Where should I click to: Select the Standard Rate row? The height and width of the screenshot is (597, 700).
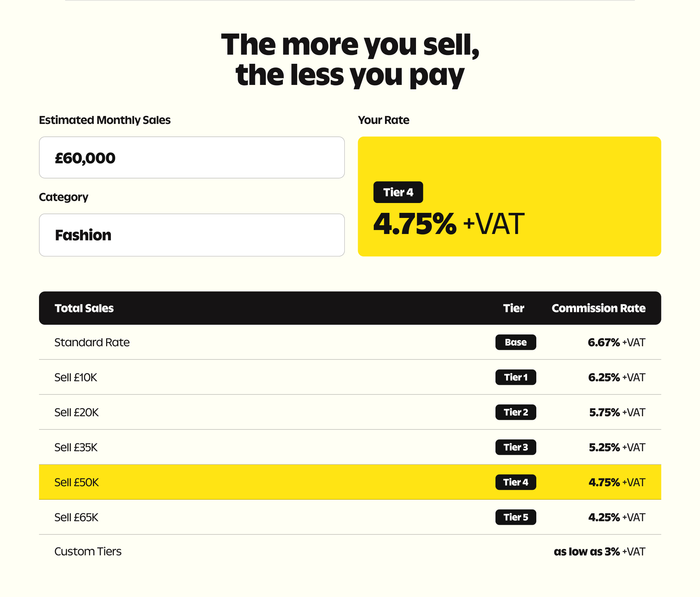pyautogui.click(x=350, y=342)
